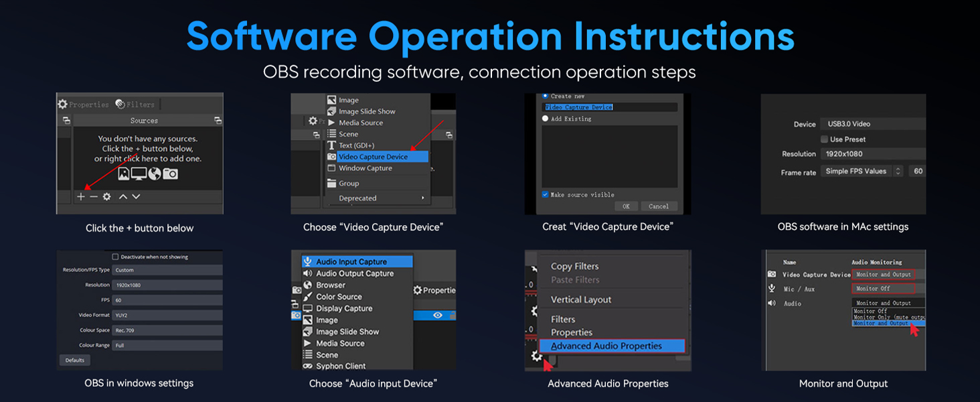Screen dimensions: 980x402
Task: Open the Resolution field below Resolution/FPS Type
Action: pyautogui.click(x=167, y=285)
